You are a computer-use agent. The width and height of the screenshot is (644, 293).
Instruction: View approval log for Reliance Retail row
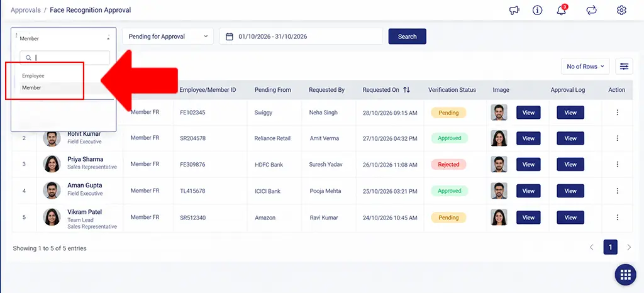pyautogui.click(x=570, y=138)
